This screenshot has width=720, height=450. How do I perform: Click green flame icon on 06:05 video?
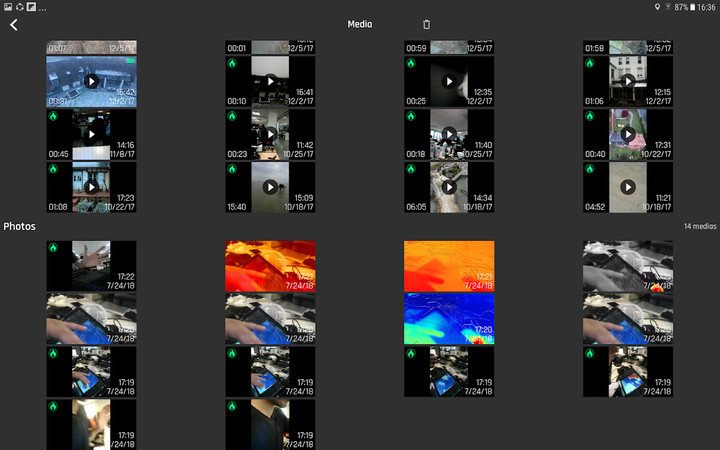(411, 169)
